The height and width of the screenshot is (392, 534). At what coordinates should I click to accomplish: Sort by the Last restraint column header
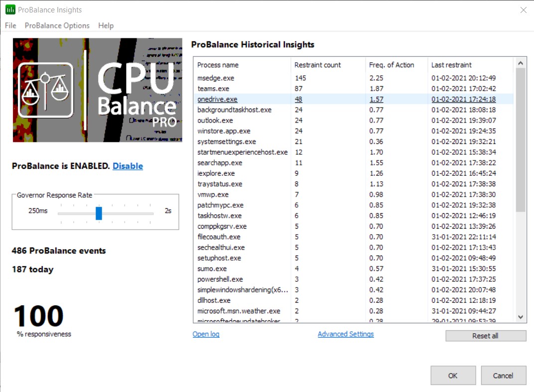[470, 65]
